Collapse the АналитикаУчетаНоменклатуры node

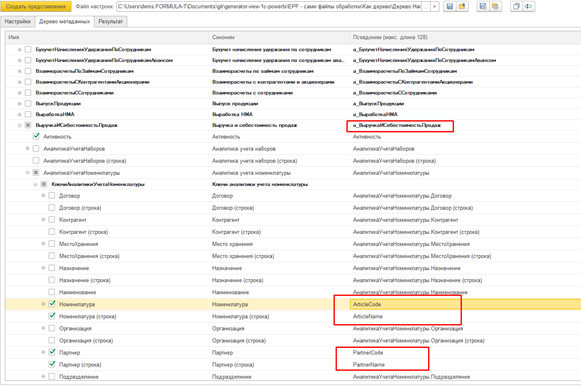coord(27,173)
